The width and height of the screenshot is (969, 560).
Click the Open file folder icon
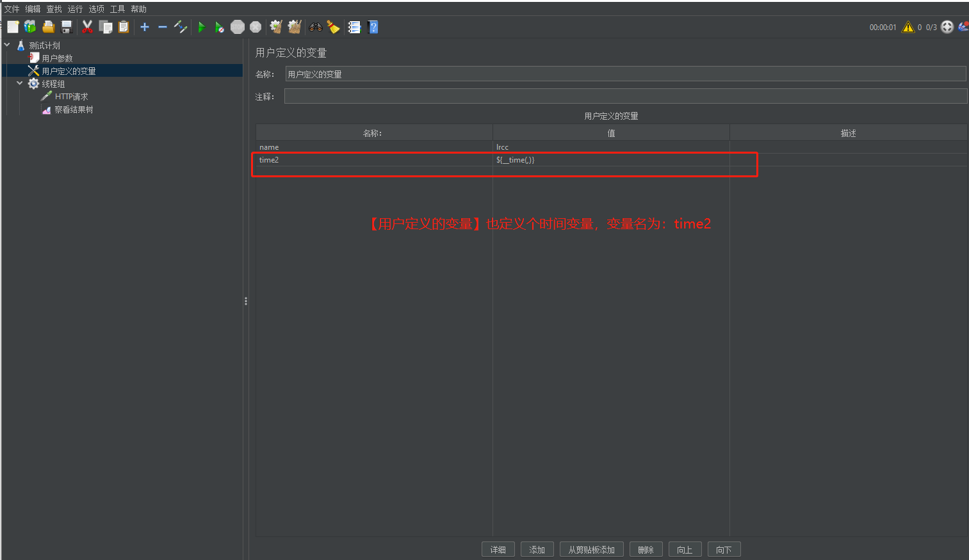48,27
